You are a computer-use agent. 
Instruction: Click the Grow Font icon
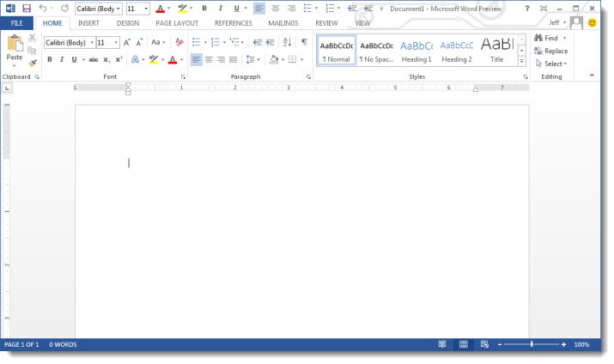pos(127,42)
